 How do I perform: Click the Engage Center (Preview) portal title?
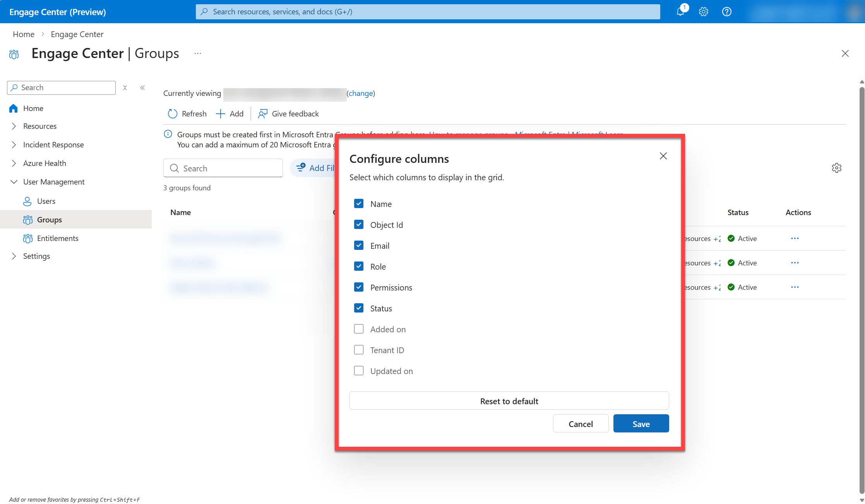58,12
